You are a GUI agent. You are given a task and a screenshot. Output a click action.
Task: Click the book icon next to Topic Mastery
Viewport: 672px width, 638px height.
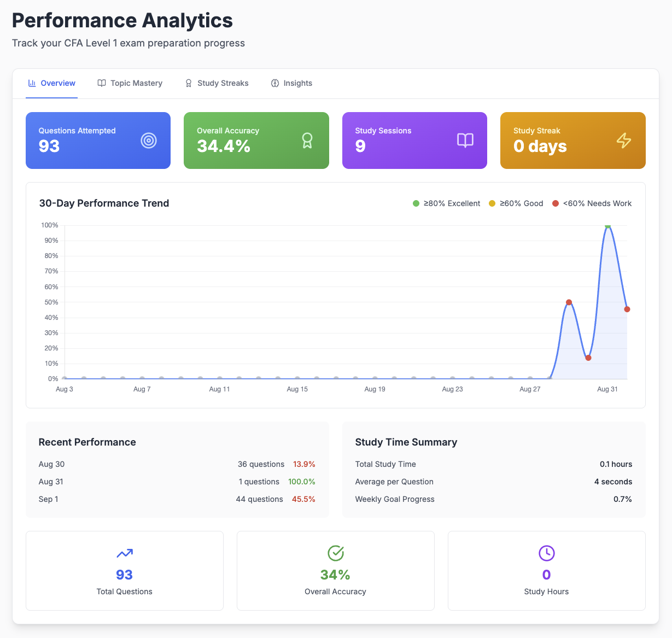(x=102, y=83)
